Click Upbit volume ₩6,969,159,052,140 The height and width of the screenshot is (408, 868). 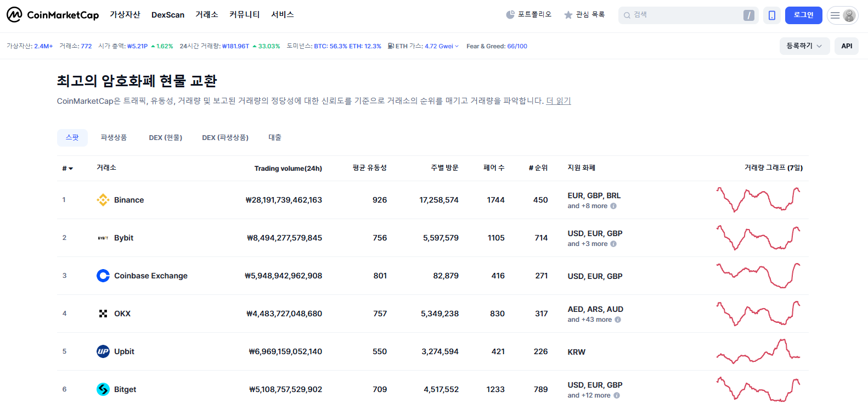285,351
